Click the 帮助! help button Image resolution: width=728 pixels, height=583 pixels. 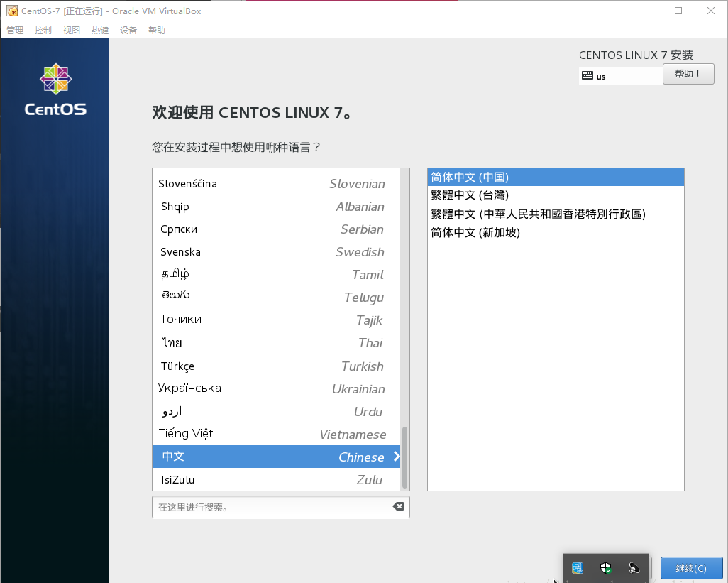(688, 74)
